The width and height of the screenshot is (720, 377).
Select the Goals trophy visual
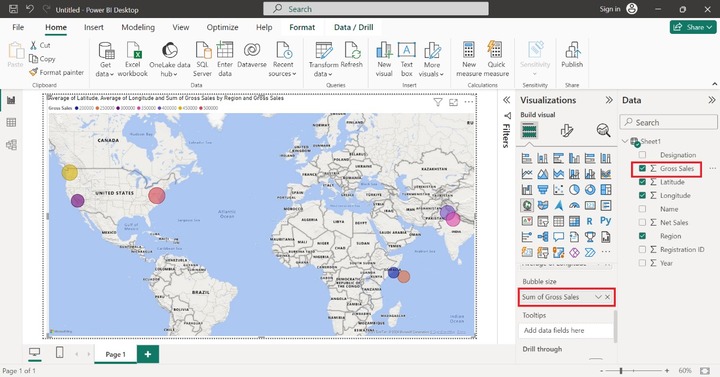590,237
